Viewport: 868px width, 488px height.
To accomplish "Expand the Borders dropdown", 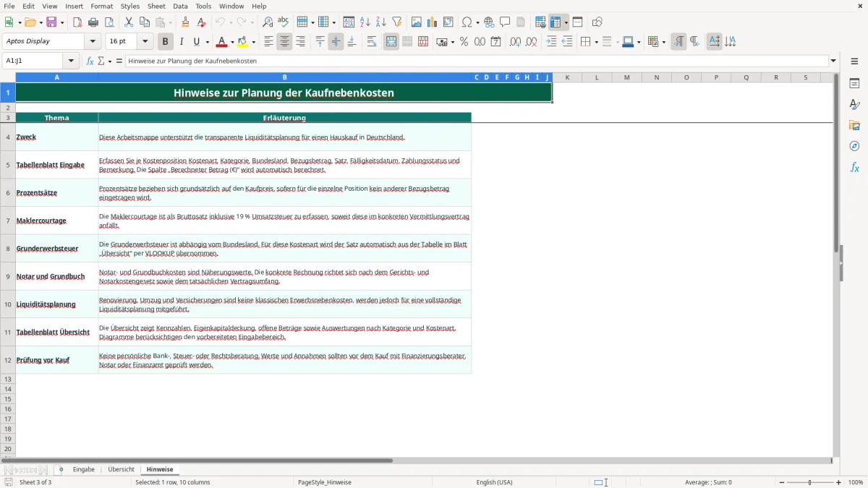I will pos(595,42).
